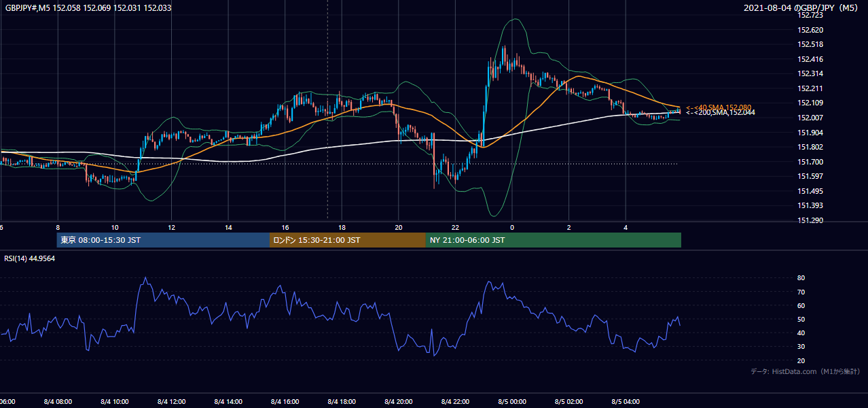Click price axis value 152.416

pyautogui.click(x=811, y=59)
